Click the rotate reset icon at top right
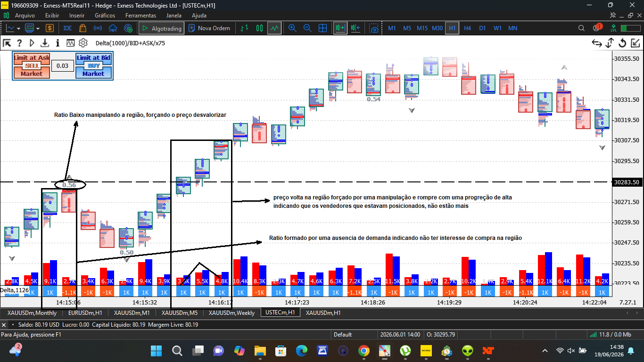The height and width of the screenshot is (362, 644). (622, 43)
